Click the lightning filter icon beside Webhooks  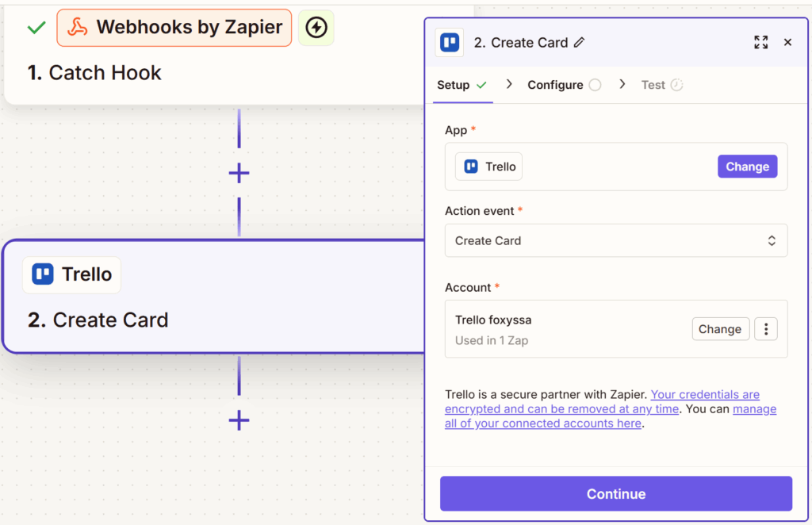(x=316, y=27)
